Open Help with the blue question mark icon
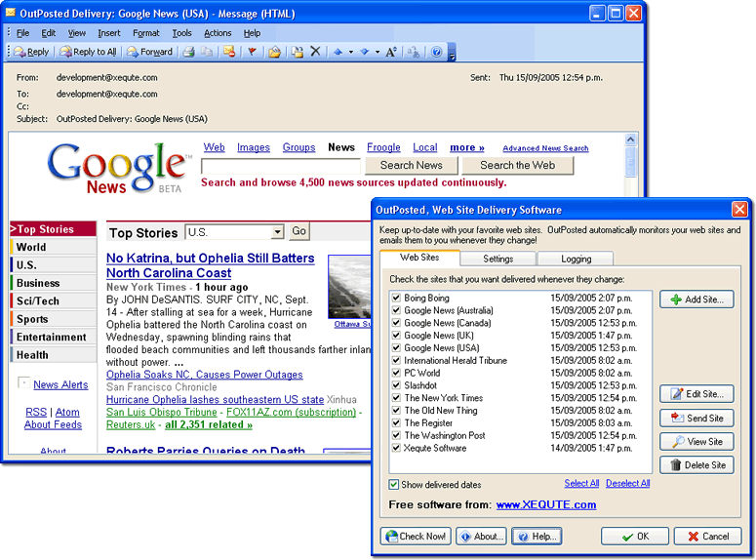The height and width of the screenshot is (560, 756). (436, 52)
